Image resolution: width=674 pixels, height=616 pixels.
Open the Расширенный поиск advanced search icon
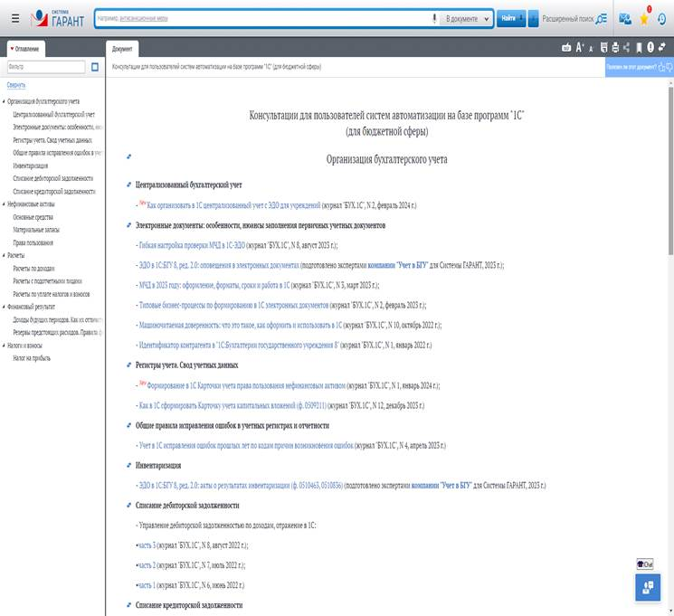(602, 18)
